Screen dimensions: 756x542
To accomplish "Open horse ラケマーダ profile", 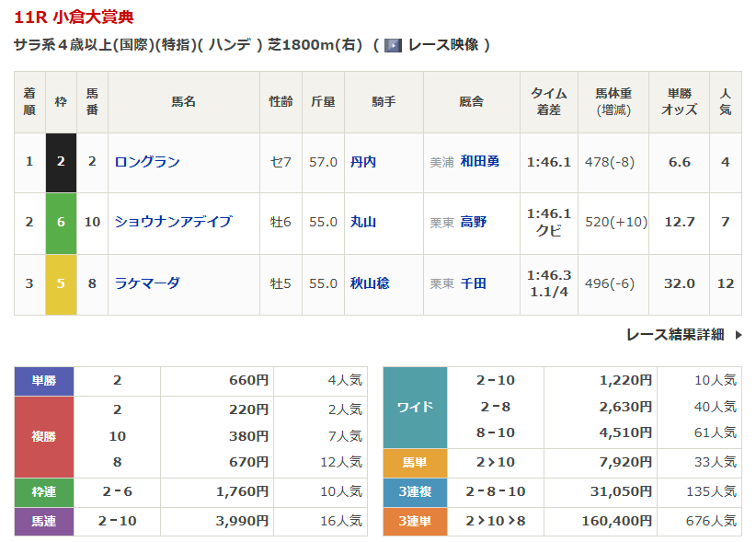I will [147, 283].
